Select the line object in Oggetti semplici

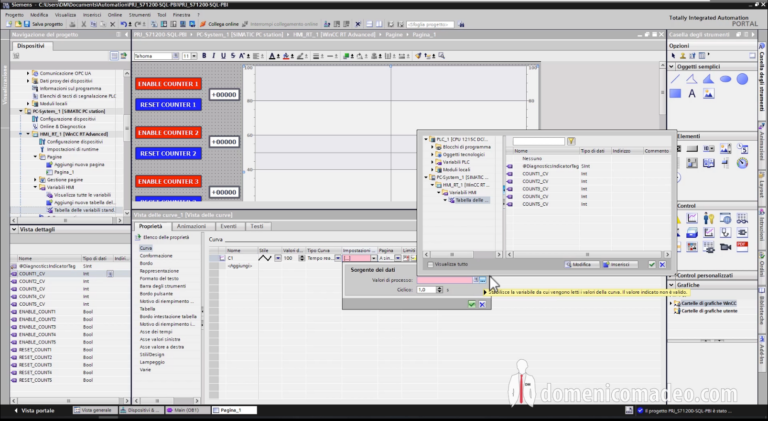tap(675, 79)
